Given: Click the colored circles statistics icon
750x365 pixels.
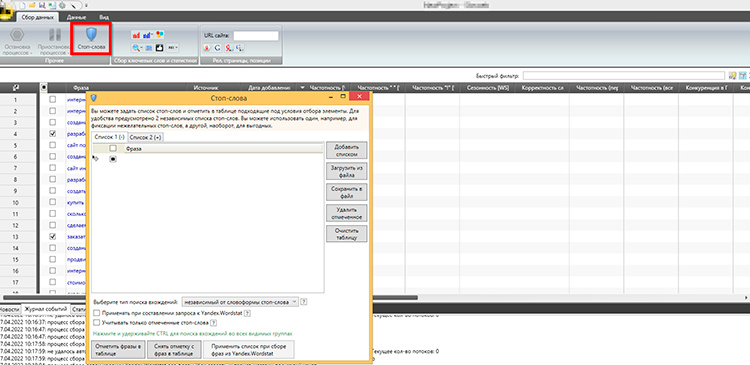Looking at the screenshot, I should point(160,35).
